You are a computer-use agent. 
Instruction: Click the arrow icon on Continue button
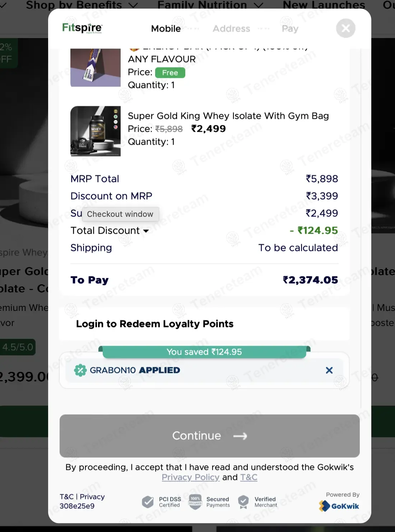click(x=240, y=436)
